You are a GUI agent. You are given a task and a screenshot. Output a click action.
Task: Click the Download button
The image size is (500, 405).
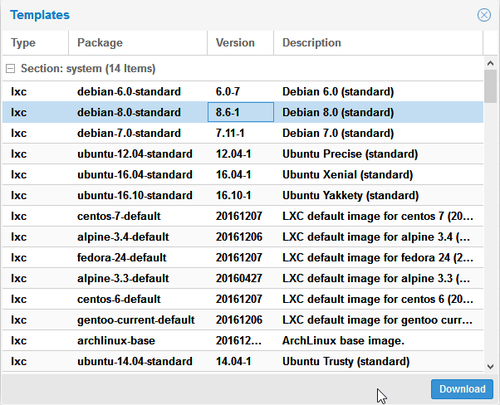click(462, 389)
